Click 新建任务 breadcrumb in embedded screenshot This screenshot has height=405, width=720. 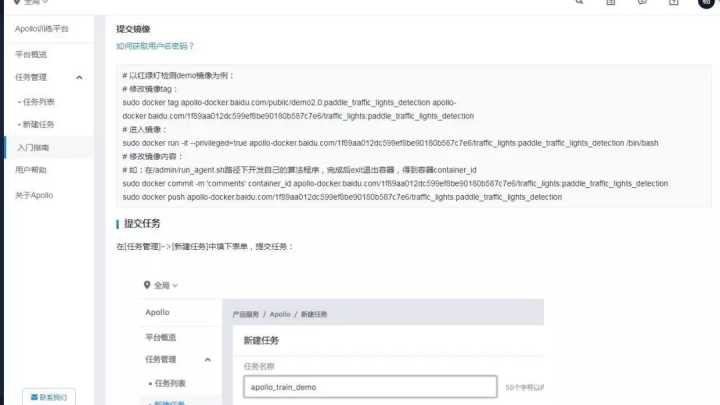(x=314, y=315)
